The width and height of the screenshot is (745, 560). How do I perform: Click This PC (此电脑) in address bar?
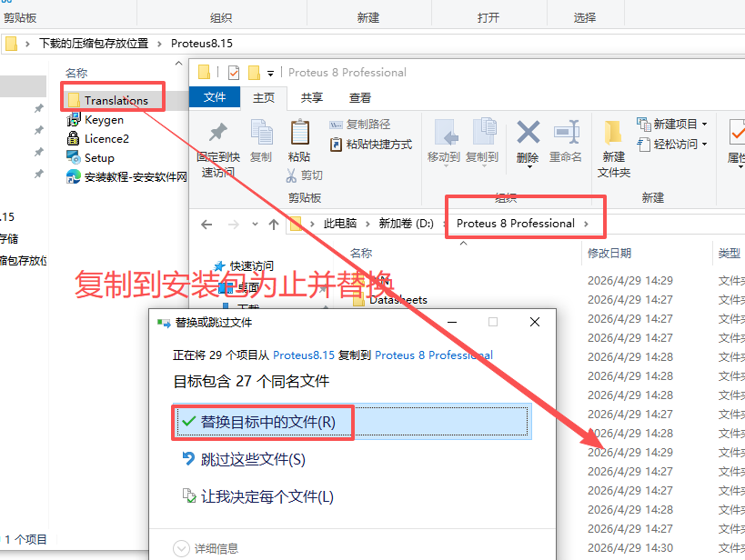[x=339, y=224]
